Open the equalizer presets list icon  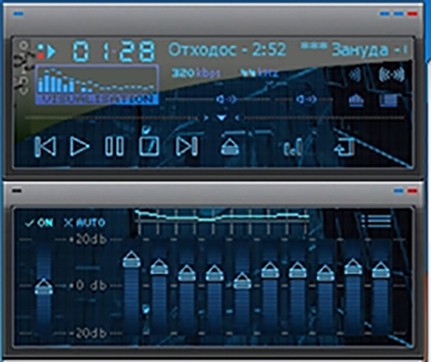(376, 221)
